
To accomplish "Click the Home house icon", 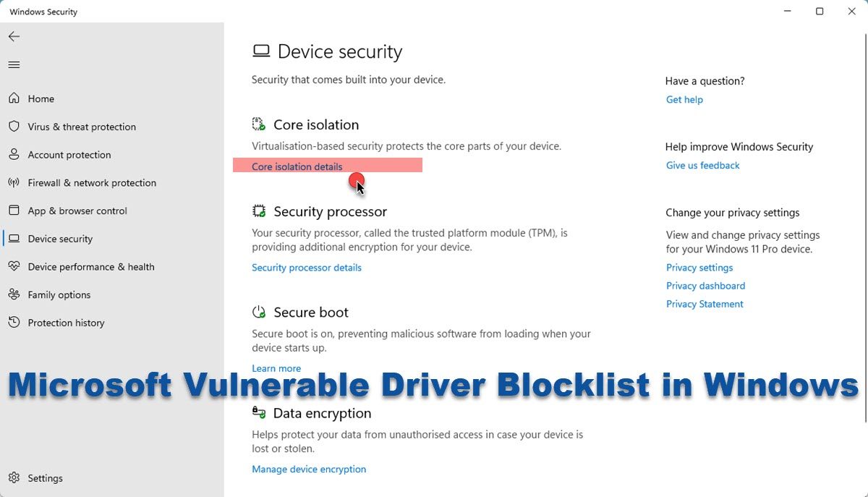I will 14,98.
